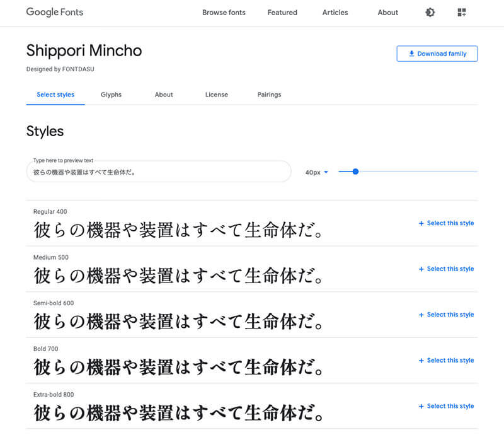The height and width of the screenshot is (442, 504).
Task: Click the Google Fonts logo
Action: click(x=55, y=12)
